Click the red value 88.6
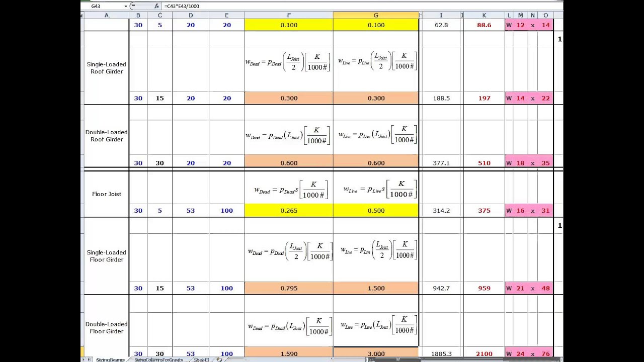 484,25
